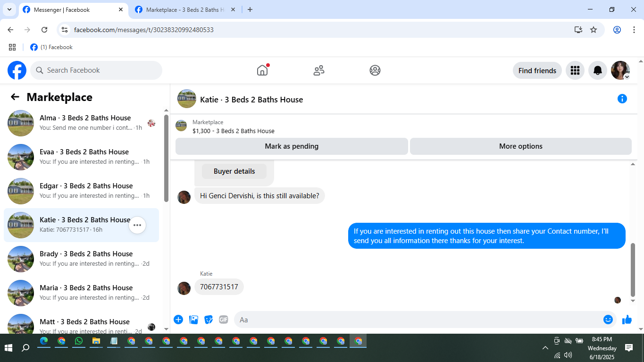Open the Facebook home feed icon
The width and height of the screenshot is (644, 362).
point(262,70)
